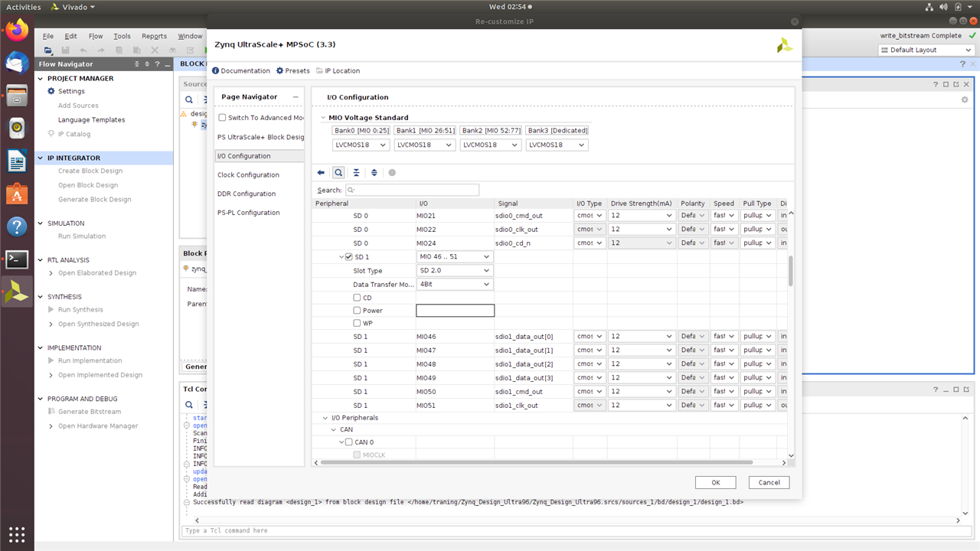
Task: Click the back arrow in I/O toolbar
Action: click(x=321, y=173)
